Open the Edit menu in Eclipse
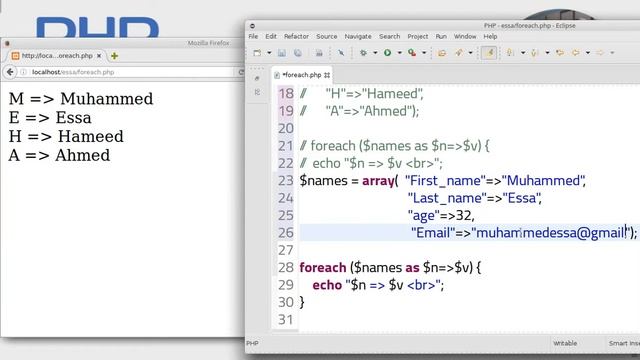640x360 pixels. tap(271, 36)
